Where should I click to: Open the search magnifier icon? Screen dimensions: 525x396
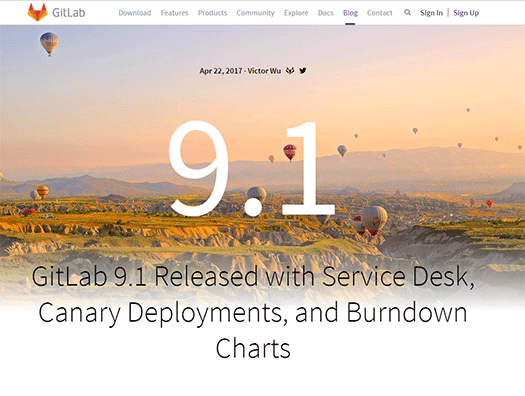tap(407, 12)
